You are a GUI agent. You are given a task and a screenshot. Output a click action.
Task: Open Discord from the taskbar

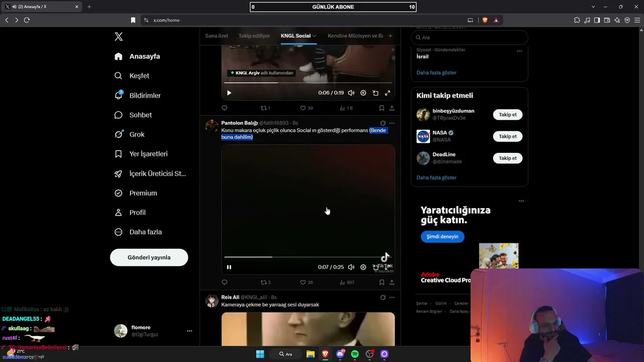(x=340, y=354)
